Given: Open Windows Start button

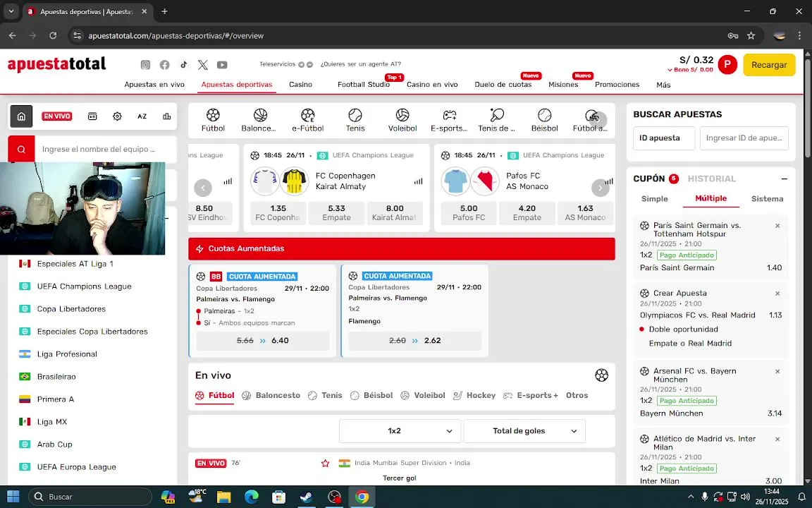Looking at the screenshot, I should (x=13, y=497).
